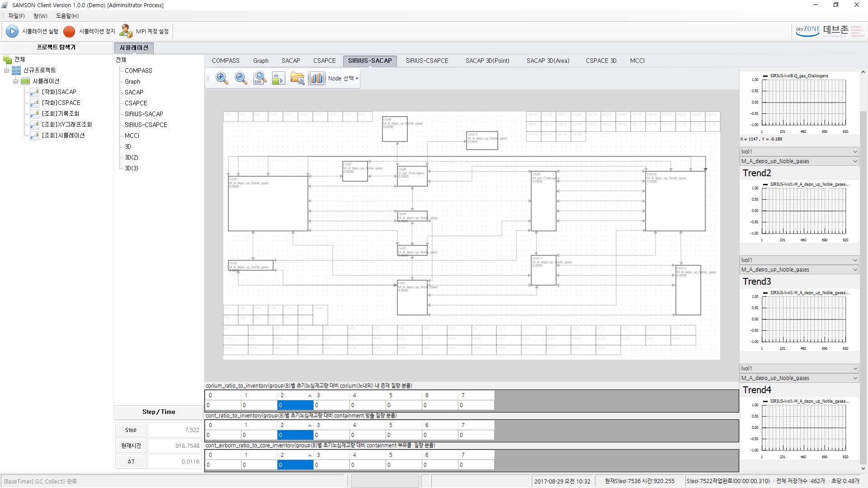868x488 pixels.
Task: Click the zoom out magnifier icon
Action: point(241,78)
